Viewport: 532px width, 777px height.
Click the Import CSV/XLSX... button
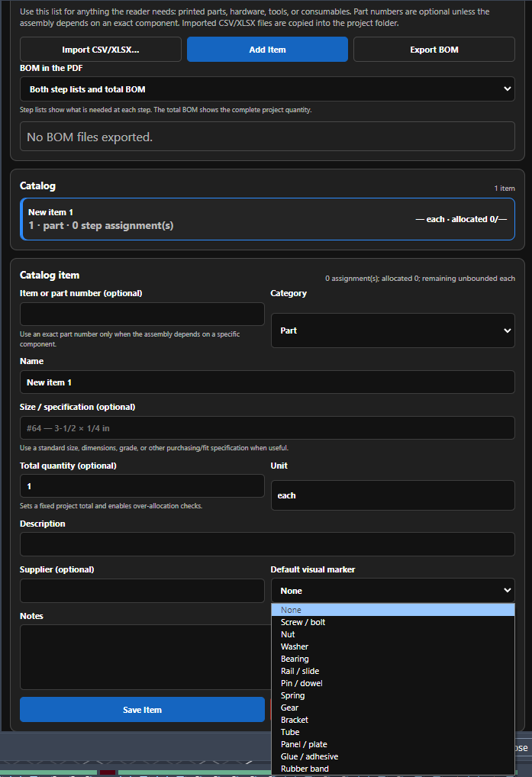coord(101,50)
